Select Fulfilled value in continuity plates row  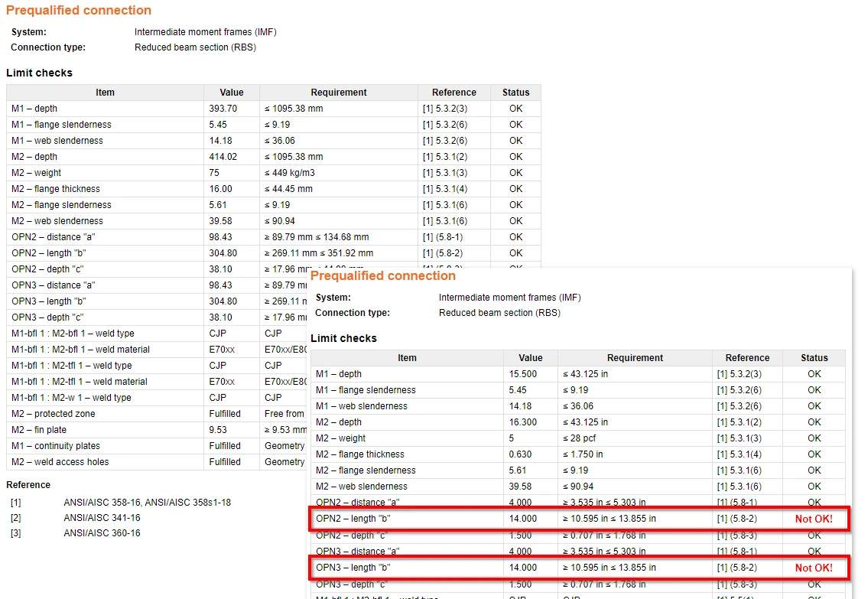[x=225, y=446]
